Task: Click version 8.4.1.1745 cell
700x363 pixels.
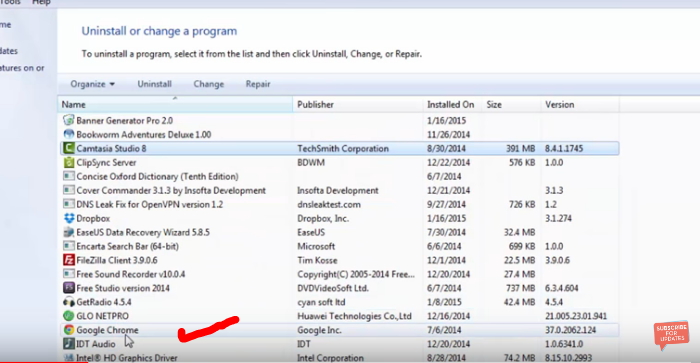Action: 563,149
